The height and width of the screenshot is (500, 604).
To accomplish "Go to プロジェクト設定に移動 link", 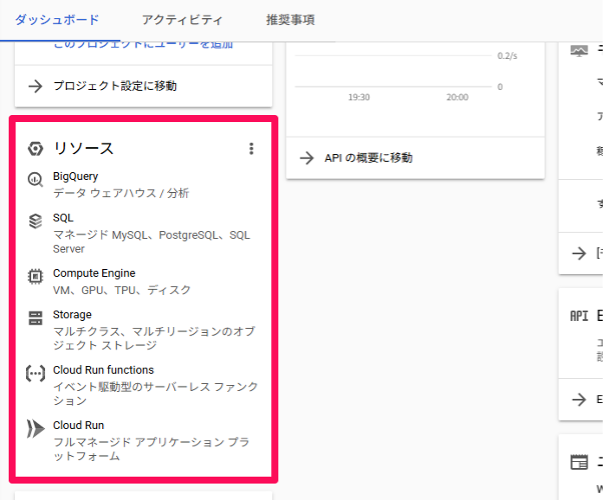I will click(x=115, y=86).
